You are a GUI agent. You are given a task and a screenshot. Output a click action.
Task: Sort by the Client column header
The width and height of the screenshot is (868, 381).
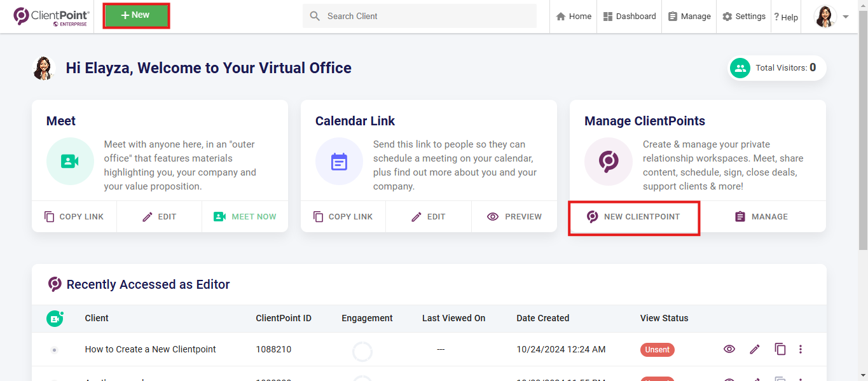tap(97, 318)
